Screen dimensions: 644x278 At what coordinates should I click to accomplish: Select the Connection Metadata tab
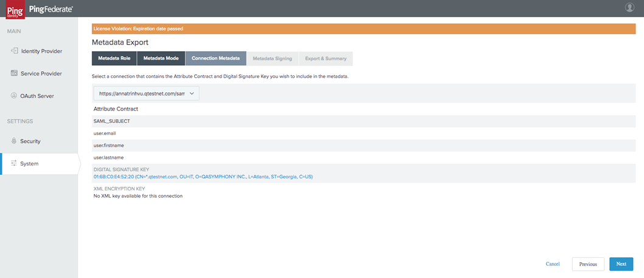215,58
